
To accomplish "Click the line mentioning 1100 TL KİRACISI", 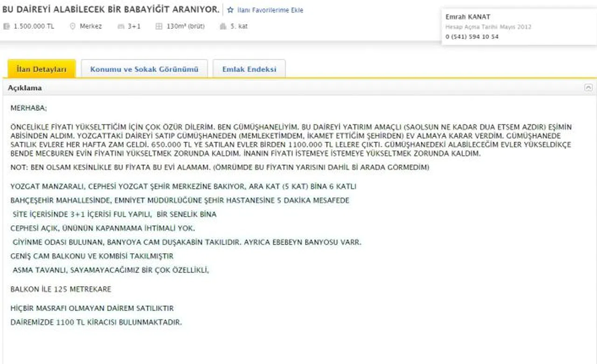I will 96,322.
